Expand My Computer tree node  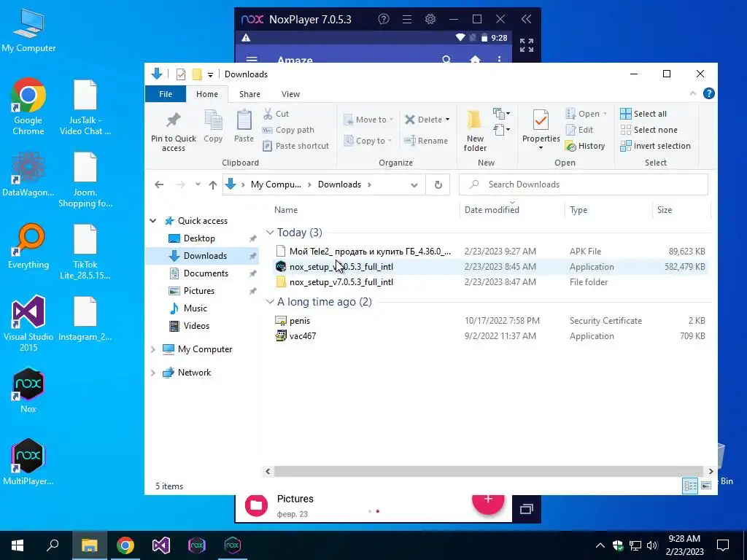click(153, 349)
